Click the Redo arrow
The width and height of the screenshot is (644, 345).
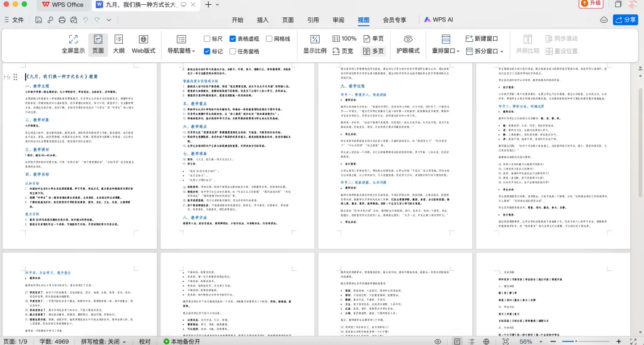[97, 20]
